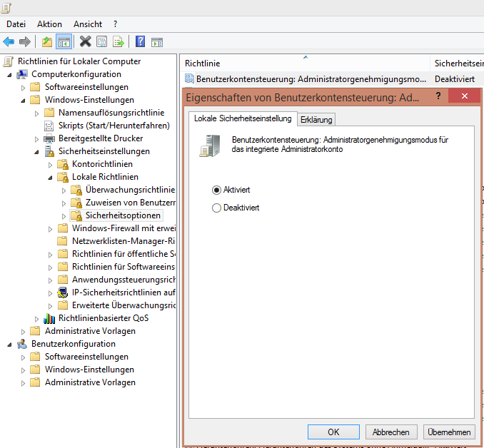Select the Deaktiviert radio button

(x=217, y=208)
